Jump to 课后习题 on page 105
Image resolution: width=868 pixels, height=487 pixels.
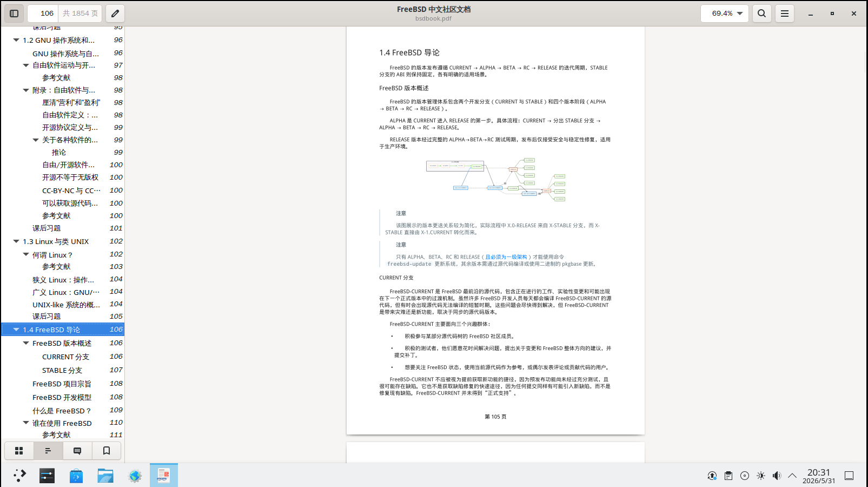(47, 317)
